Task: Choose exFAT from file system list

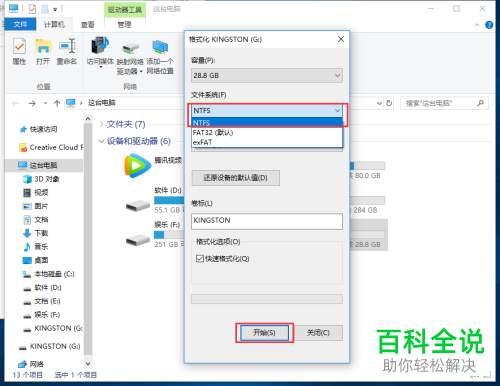Action: click(x=267, y=142)
